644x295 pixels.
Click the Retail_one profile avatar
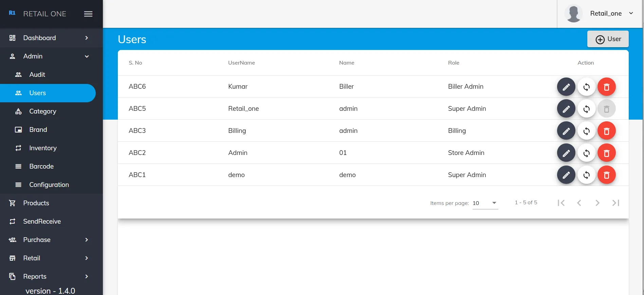tap(573, 14)
